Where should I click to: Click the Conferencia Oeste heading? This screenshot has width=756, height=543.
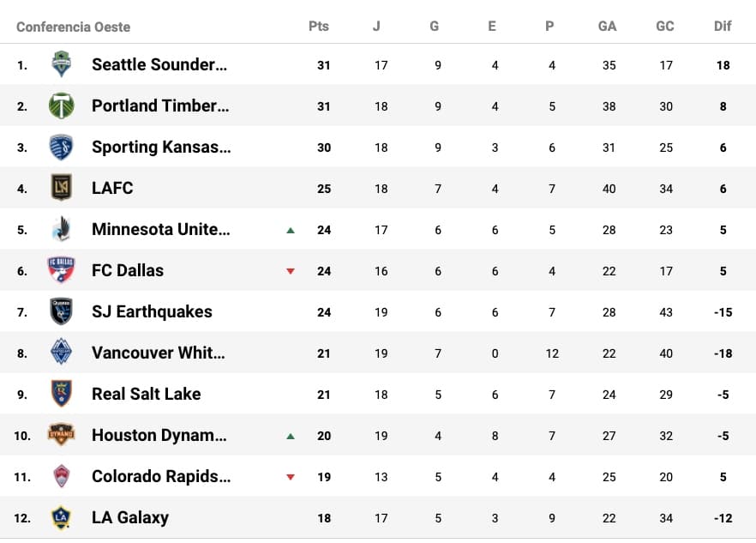74,27
